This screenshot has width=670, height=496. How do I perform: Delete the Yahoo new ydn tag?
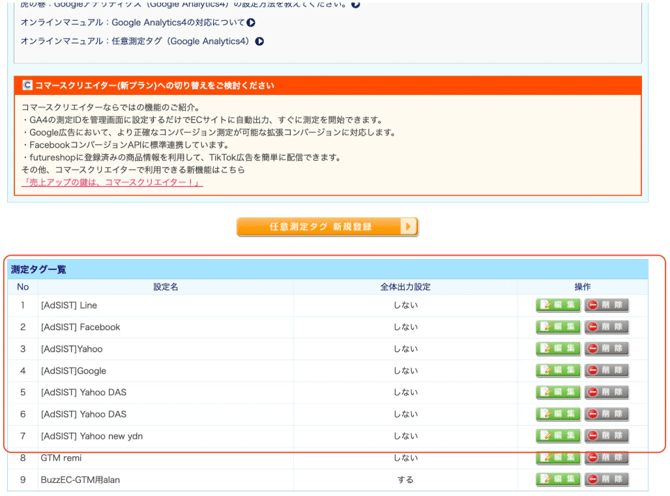pos(607,436)
